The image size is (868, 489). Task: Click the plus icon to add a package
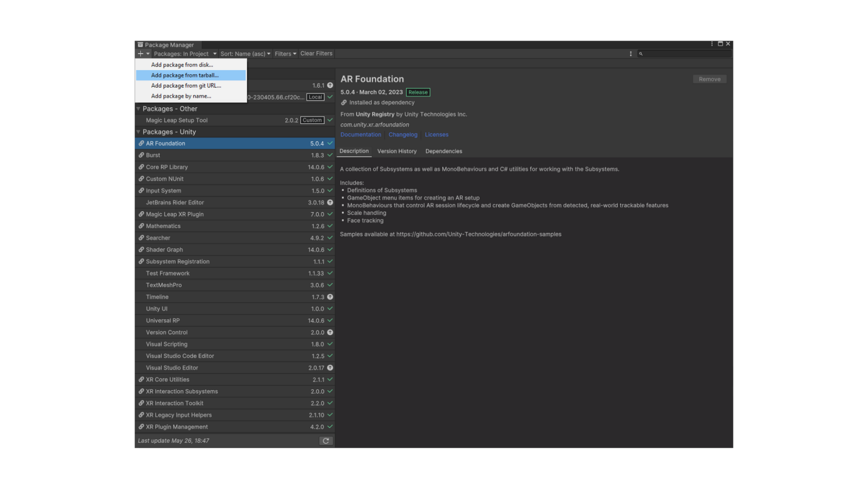click(140, 53)
